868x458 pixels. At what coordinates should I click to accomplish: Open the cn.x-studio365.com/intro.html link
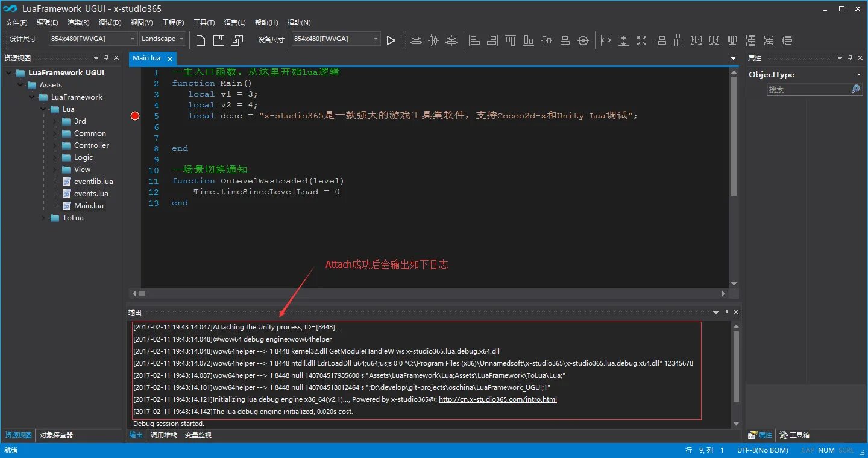pyautogui.click(x=498, y=399)
